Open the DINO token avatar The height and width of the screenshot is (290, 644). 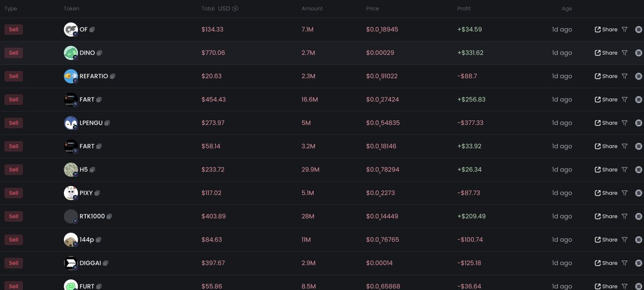tap(71, 53)
